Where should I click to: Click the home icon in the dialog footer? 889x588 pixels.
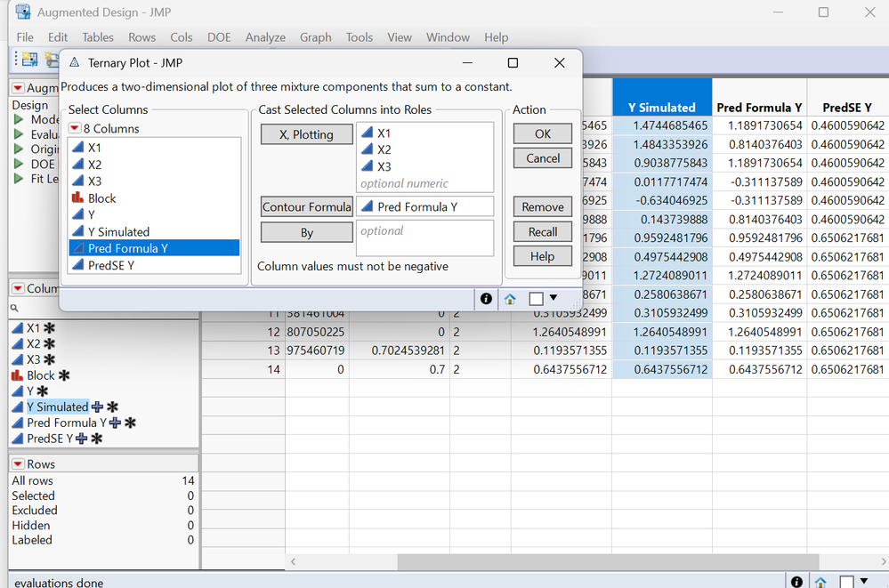point(510,299)
